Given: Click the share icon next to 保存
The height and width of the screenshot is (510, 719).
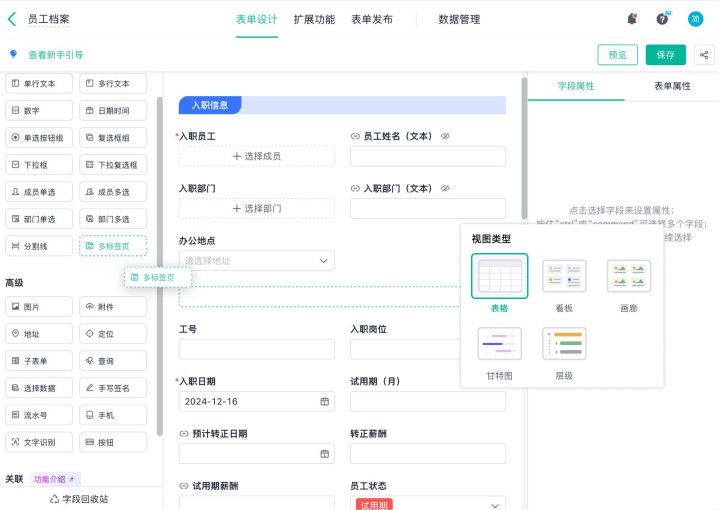Looking at the screenshot, I should (704, 55).
